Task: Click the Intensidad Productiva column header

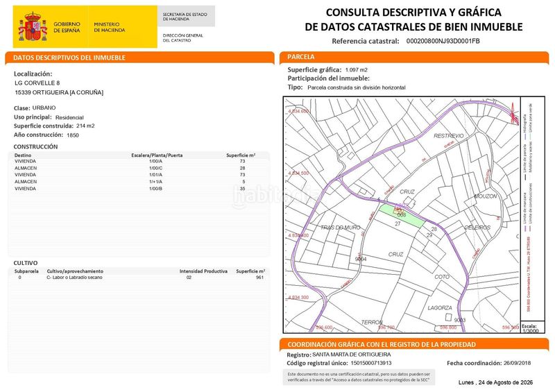Action: click(x=203, y=271)
